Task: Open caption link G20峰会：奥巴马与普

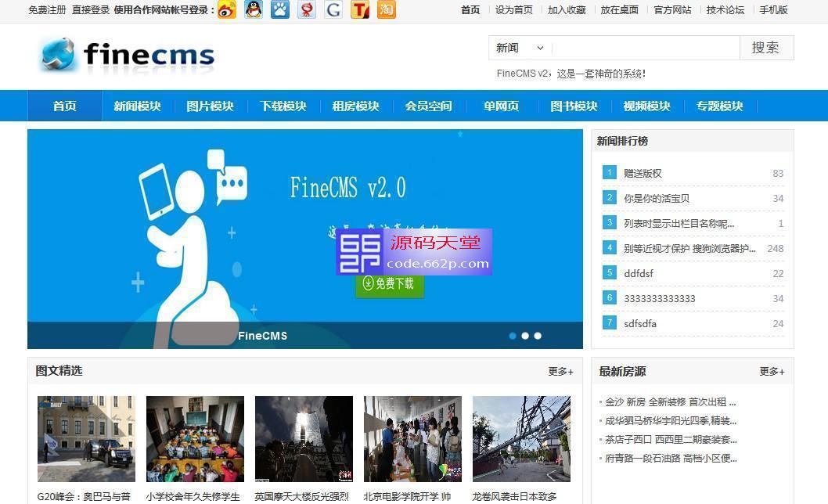Action: [x=84, y=497]
